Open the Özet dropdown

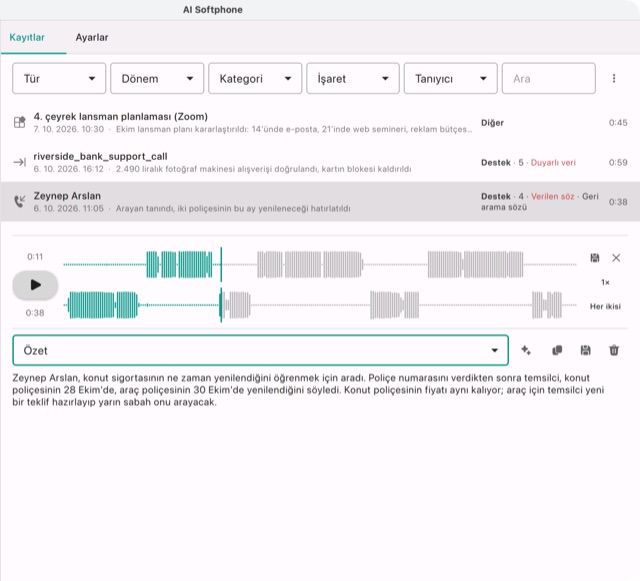point(260,350)
